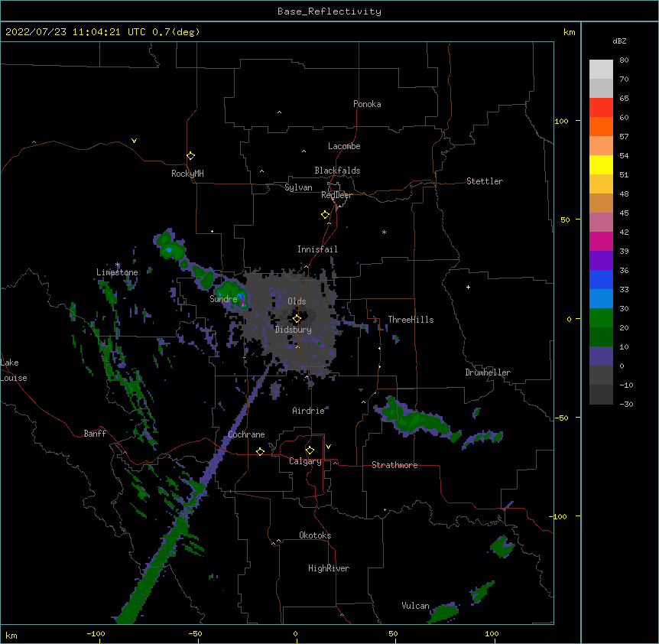This screenshot has width=659, height=644.
Task: Click the Sundre town label
Action: pyautogui.click(x=223, y=299)
